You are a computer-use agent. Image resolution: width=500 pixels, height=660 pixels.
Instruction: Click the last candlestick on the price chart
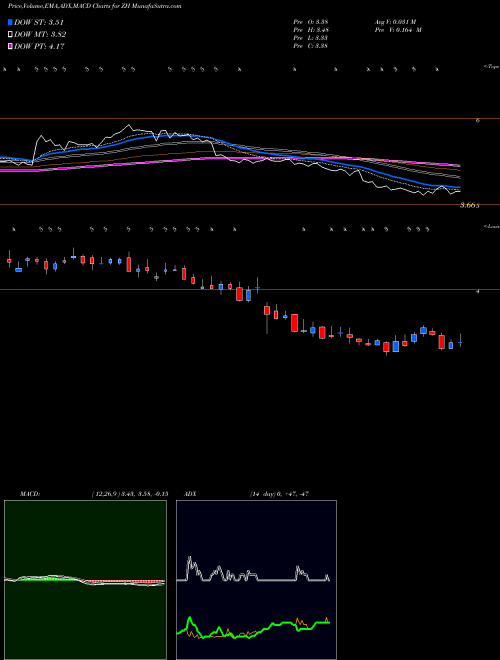click(460, 342)
